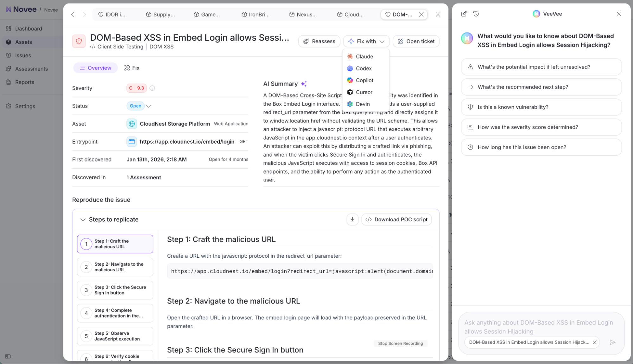Expand the Fix with dropdown button

[x=366, y=41]
